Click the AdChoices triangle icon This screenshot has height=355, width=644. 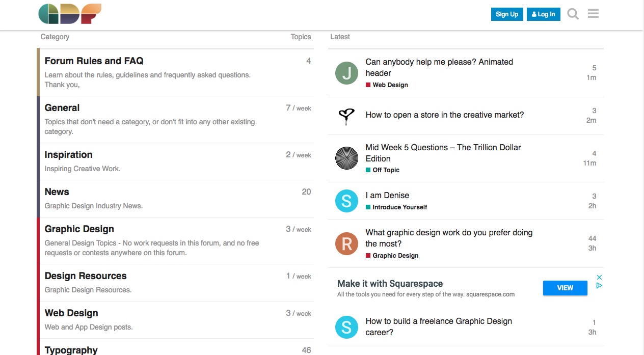pos(600,286)
